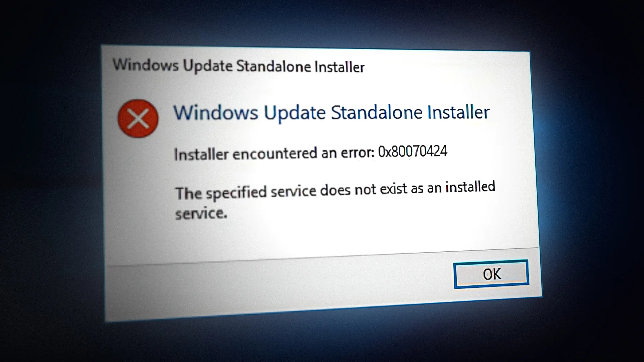Click the final word 'service.' in message

point(201,213)
